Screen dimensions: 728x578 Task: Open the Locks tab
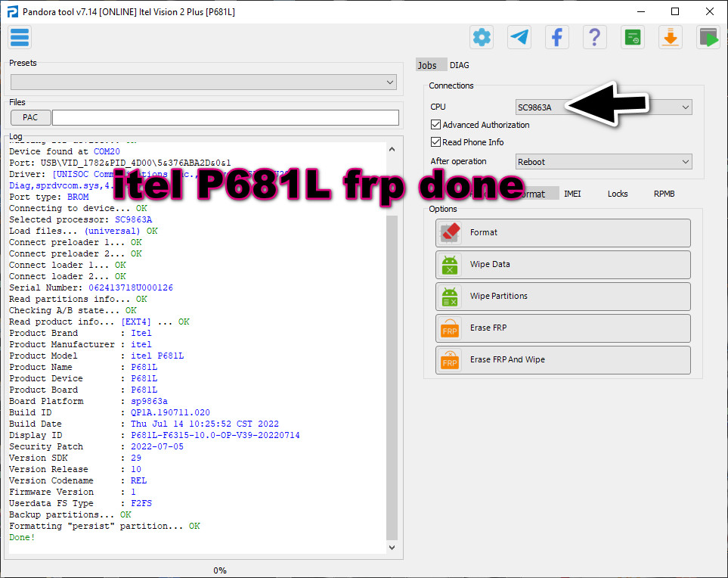pos(618,194)
